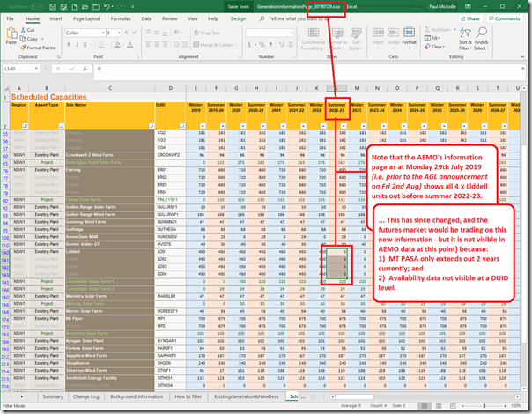Click the horizontal scrollbar thumb
532x414 pixels.
pyautogui.click(x=355, y=396)
